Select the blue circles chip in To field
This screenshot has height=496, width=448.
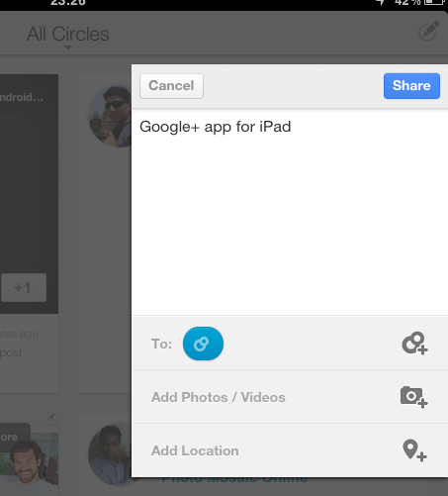203,344
